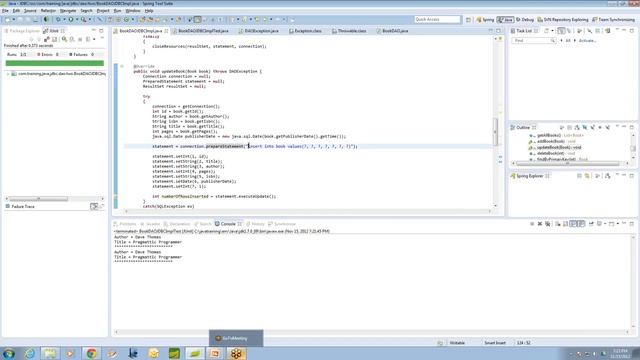Select the Console view tab
This screenshot has height=360, width=640.
coord(228,224)
